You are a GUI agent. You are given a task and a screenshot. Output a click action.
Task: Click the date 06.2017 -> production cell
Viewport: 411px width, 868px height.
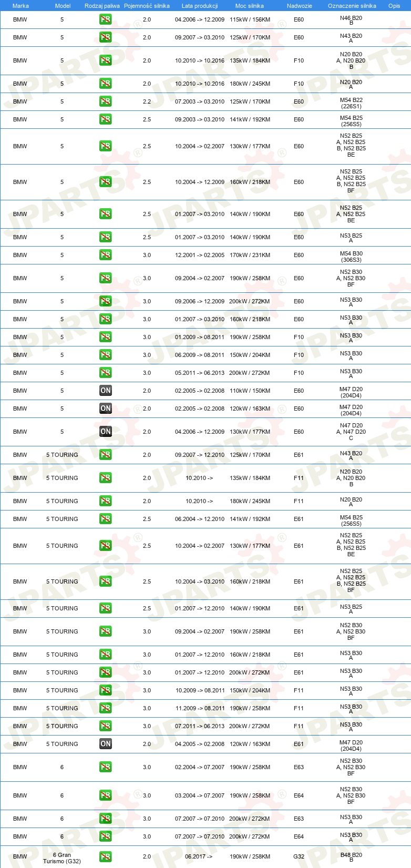(199, 856)
